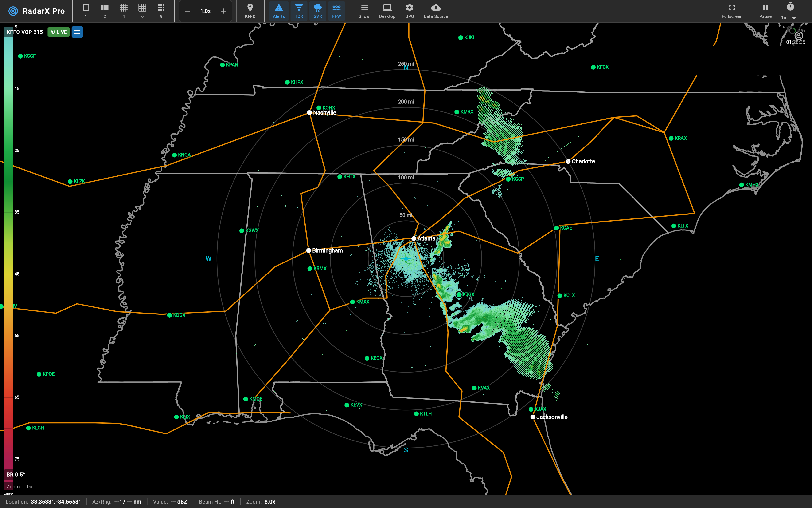Decrease zoom with the minus button
Screen dimensions: 812x508
[187, 11]
